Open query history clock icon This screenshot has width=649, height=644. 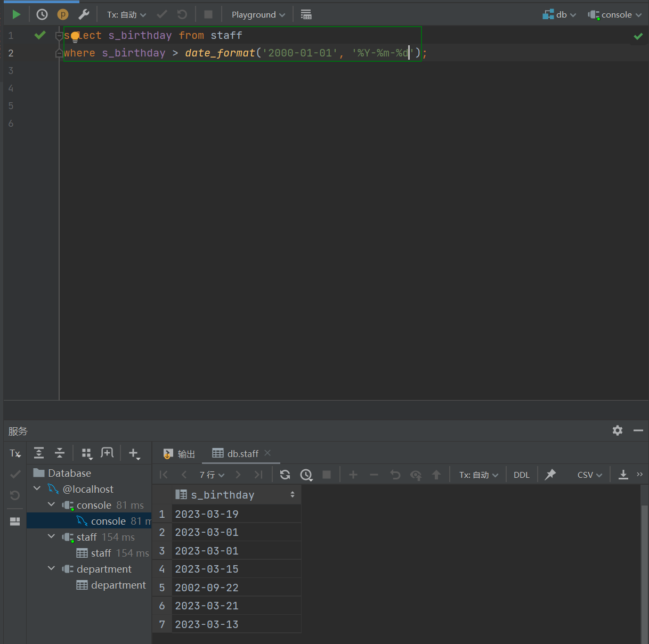pyautogui.click(x=42, y=14)
